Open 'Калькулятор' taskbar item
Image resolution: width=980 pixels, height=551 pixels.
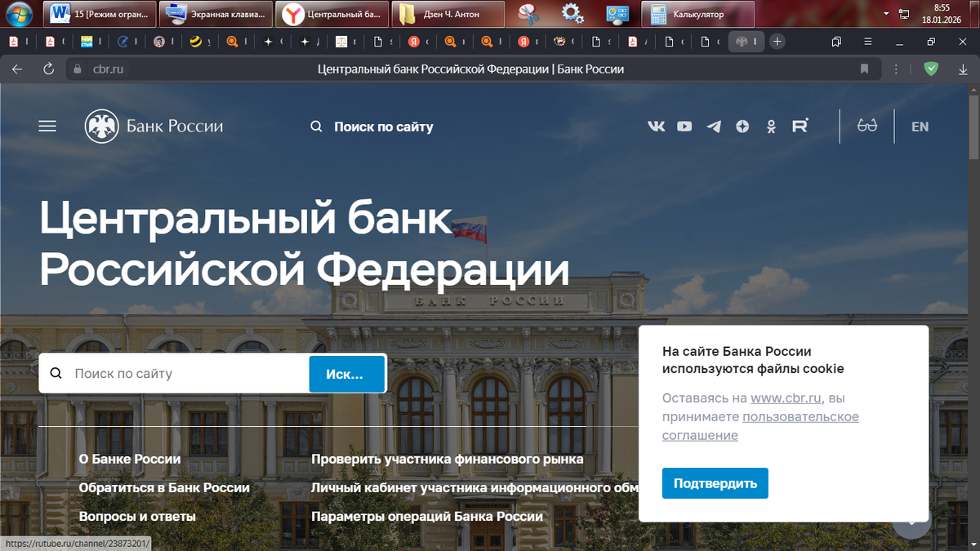(x=698, y=14)
